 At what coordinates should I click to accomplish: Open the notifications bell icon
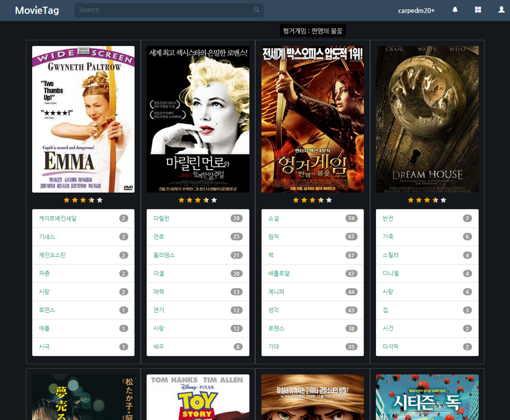coord(455,10)
